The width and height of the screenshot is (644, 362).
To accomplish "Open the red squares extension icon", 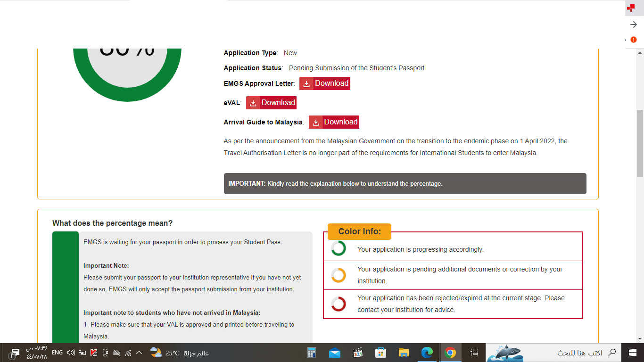I will click(631, 8).
